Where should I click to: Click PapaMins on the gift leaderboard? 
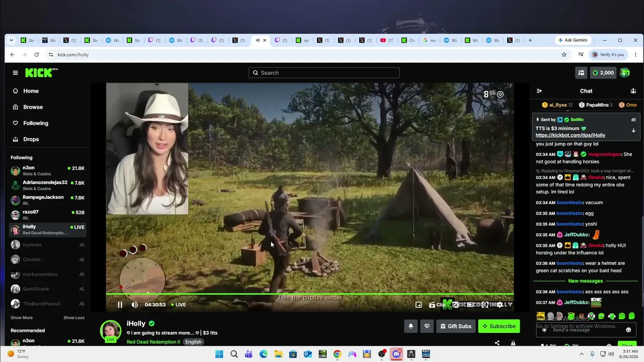(x=596, y=105)
